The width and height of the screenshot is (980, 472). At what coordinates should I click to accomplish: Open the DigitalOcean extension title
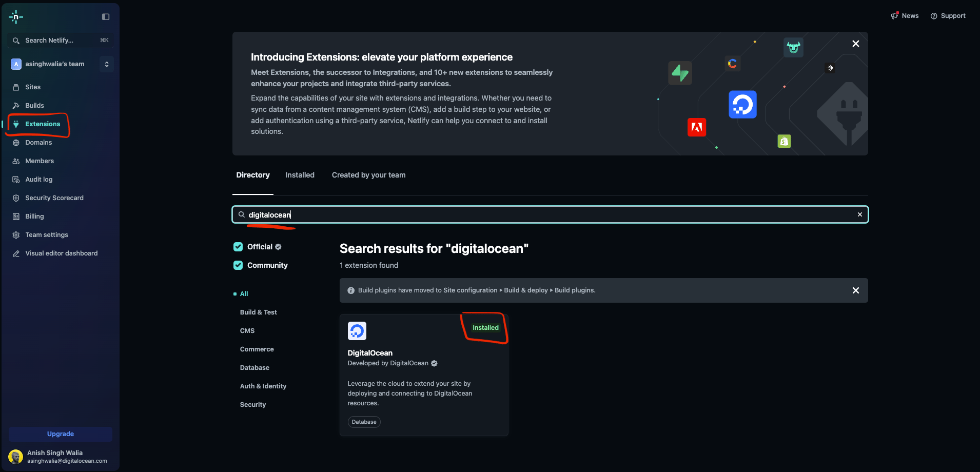tap(370, 353)
